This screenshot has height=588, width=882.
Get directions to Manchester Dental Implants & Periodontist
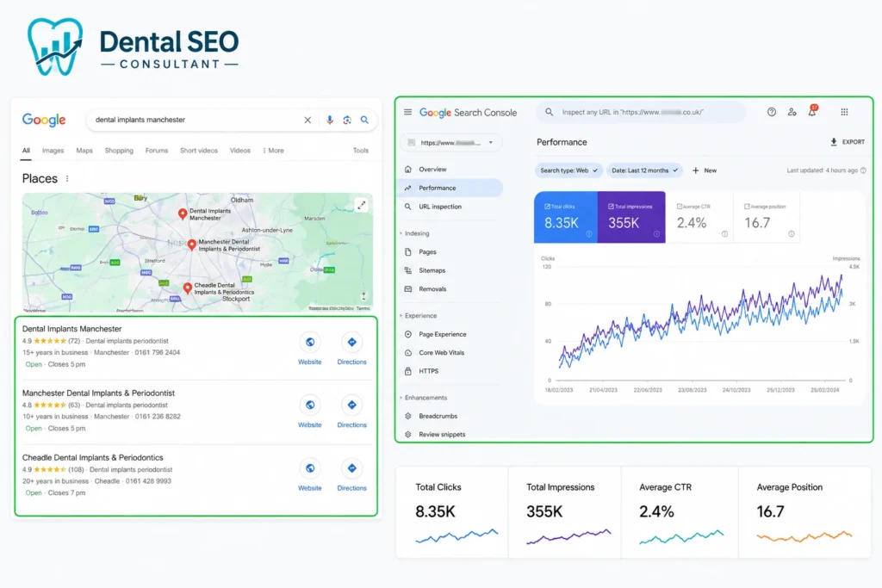[x=351, y=405]
